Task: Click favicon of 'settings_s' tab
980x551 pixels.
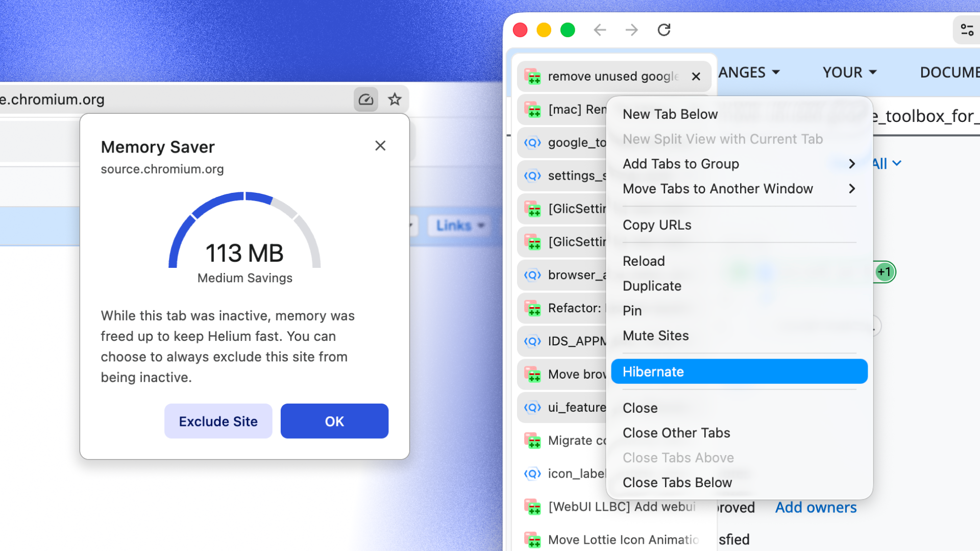Action: coord(533,176)
